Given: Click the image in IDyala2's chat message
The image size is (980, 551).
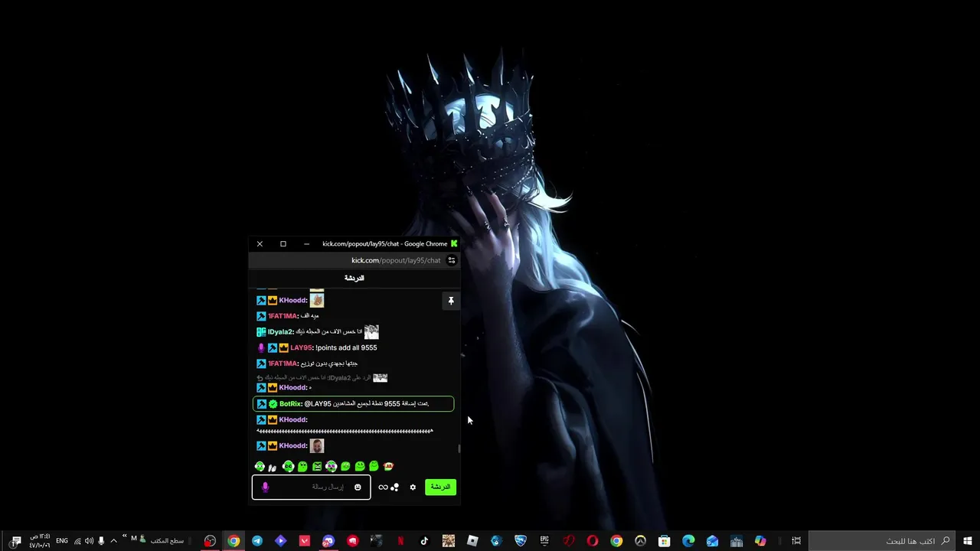Looking at the screenshot, I should tap(371, 331).
